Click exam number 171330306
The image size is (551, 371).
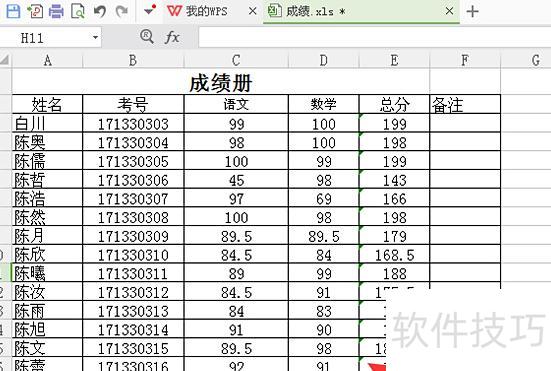[133, 180]
